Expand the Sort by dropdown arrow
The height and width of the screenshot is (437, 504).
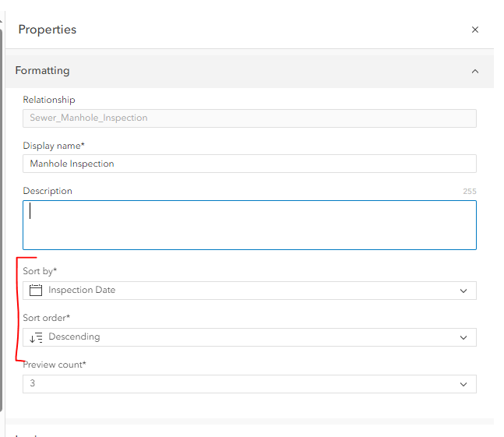[463, 291]
